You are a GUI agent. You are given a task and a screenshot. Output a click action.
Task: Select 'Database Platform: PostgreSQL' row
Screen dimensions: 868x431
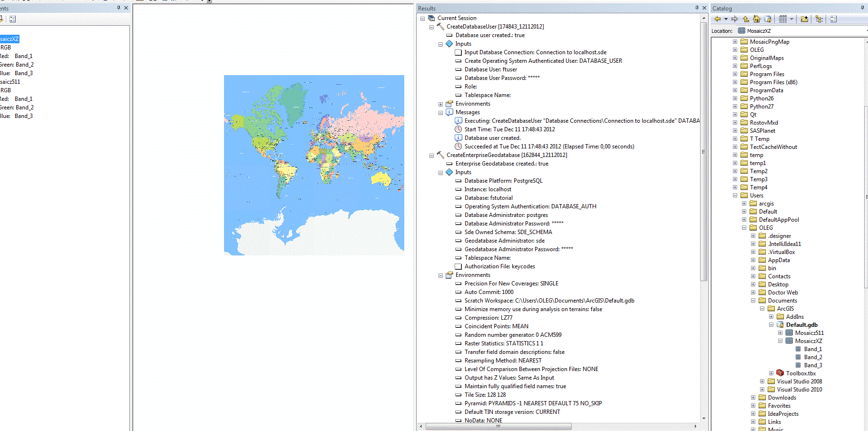pos(503,181)
